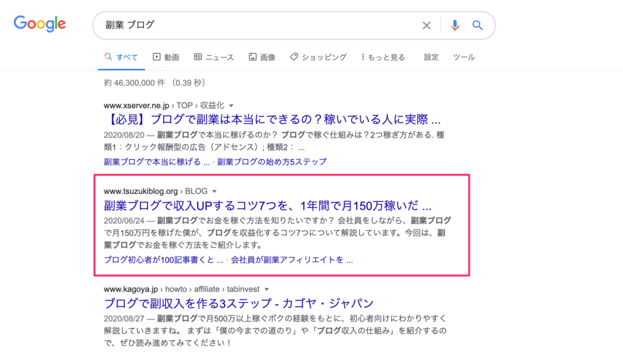Open ツール search tools
The width and height of the screenshot is (623, 364).
[x=464, y=57]
